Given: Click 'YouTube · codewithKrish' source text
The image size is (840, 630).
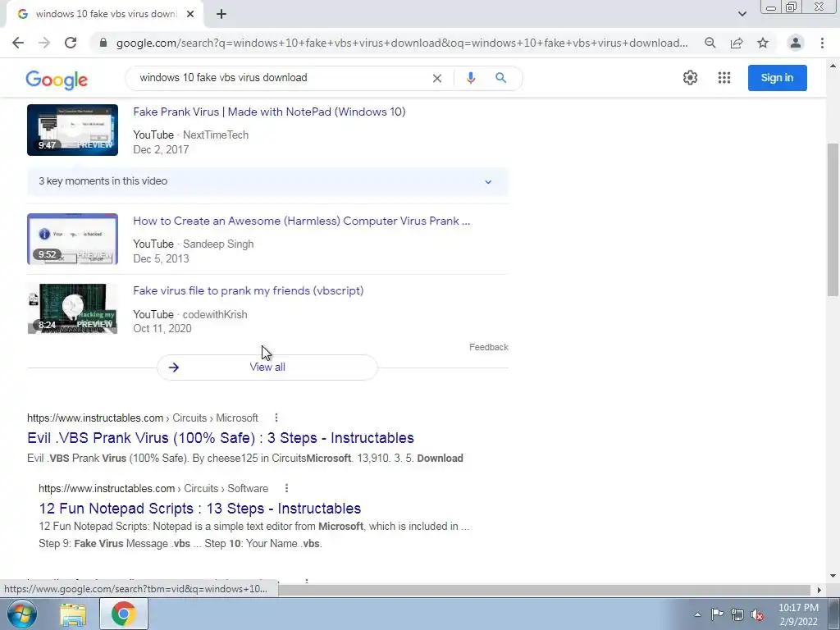Looking at the screenshot, I should pyautogui.click(x=190, y=314).
